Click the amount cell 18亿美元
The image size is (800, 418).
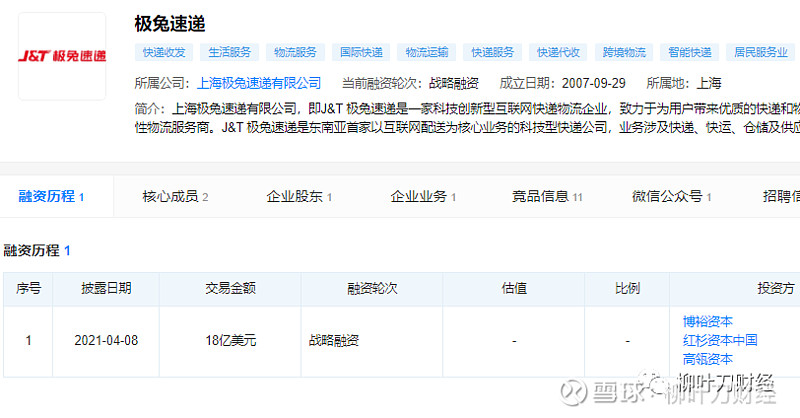point(230,340)
